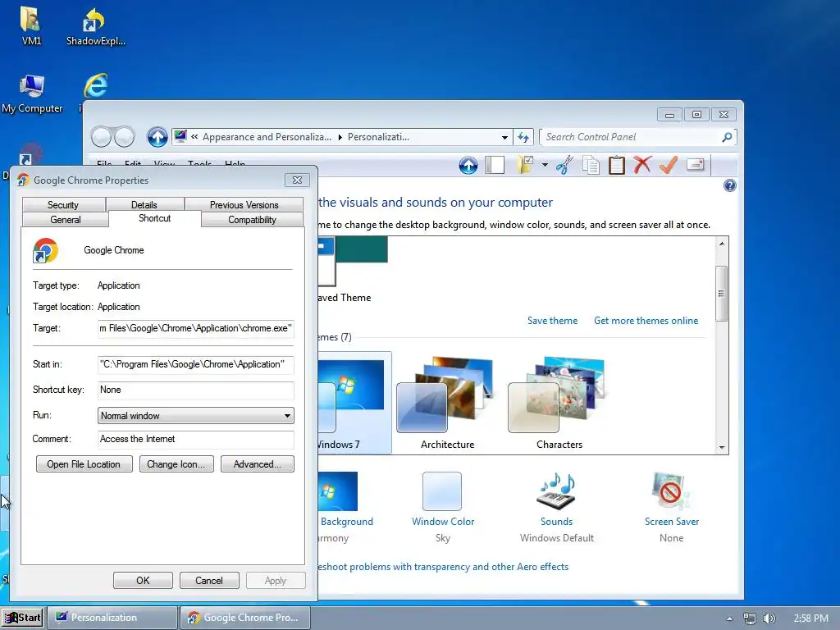Click the Change Icon button
840x630 pixels.
click(176, 464)
